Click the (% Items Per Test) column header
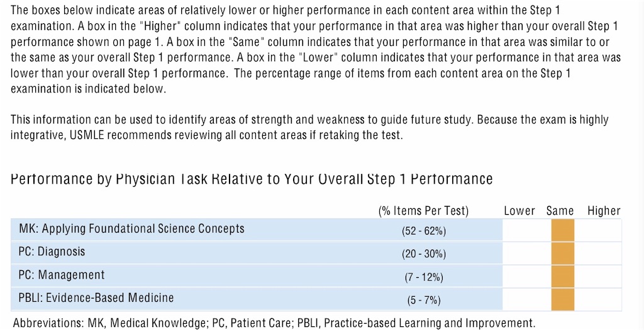 423,211
